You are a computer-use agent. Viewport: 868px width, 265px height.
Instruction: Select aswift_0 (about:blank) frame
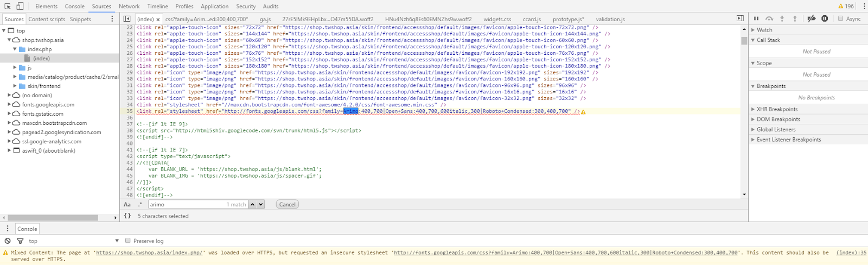(x=48, y=150)
